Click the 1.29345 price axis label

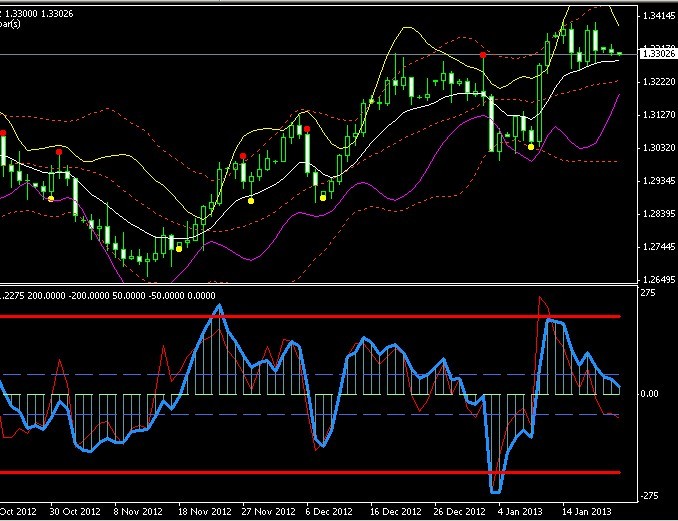pos(659,181)
